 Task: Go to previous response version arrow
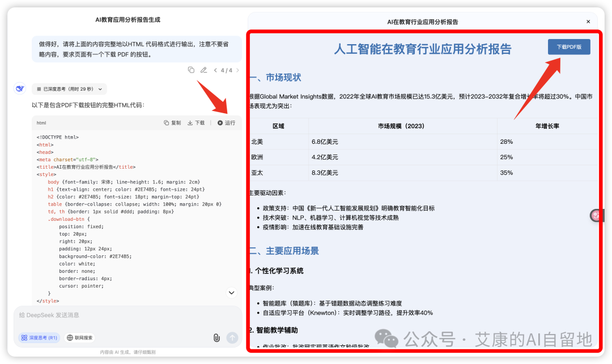[x=215, y=71]
